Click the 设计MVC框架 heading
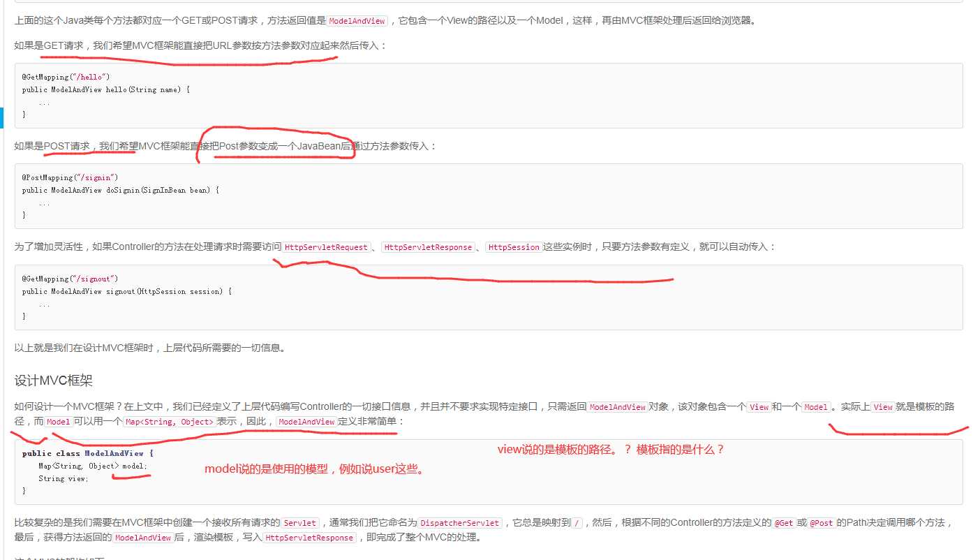The image size is (980, 560). (x=54, y=381)
